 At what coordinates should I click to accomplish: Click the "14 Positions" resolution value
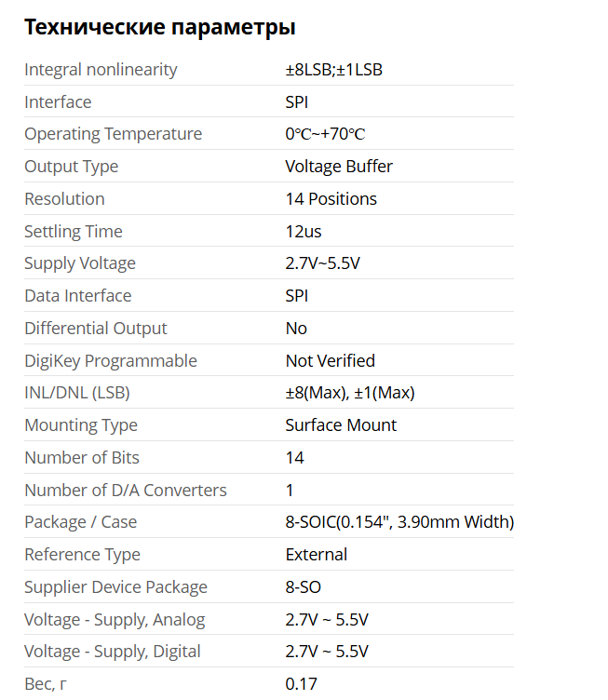click(x=331, y=199)
